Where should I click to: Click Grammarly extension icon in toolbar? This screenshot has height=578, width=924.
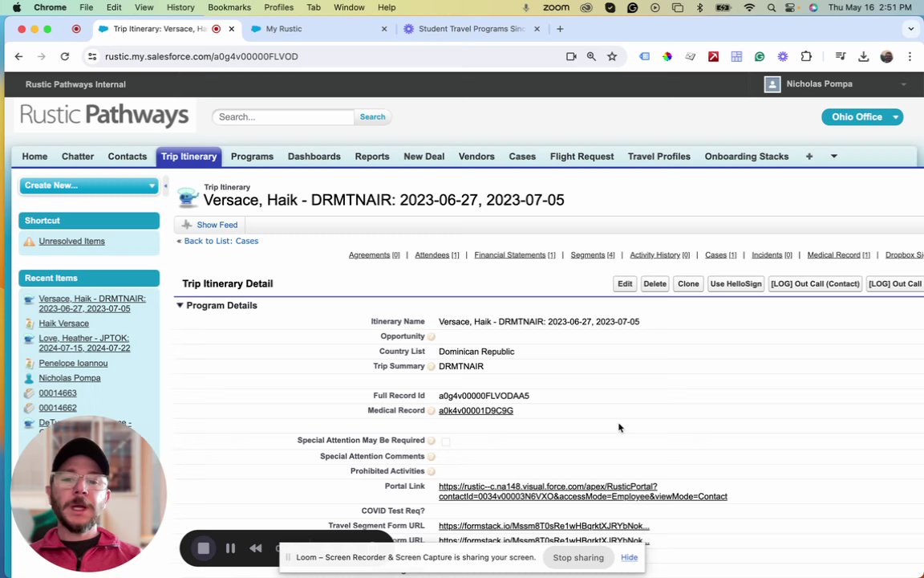click(x=760, y=57)
